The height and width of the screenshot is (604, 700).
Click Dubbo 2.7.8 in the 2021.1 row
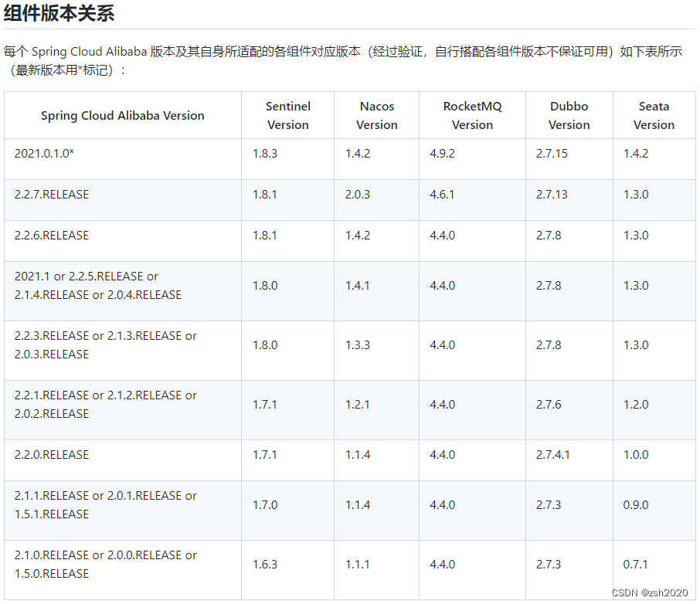click(549, 286)
